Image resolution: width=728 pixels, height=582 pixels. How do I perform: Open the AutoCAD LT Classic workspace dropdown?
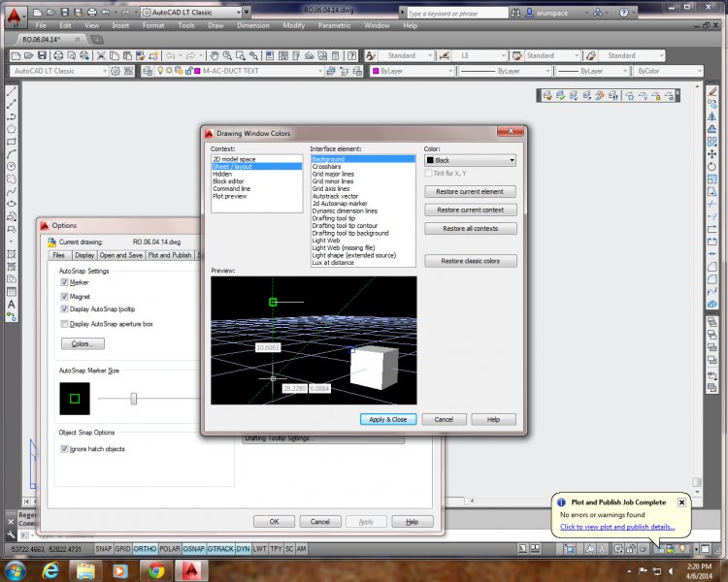pyautogui.click(x=105, y=71)
